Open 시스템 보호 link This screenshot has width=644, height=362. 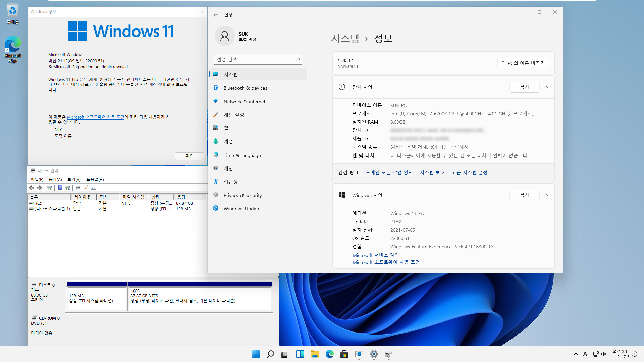click(432, 172)
